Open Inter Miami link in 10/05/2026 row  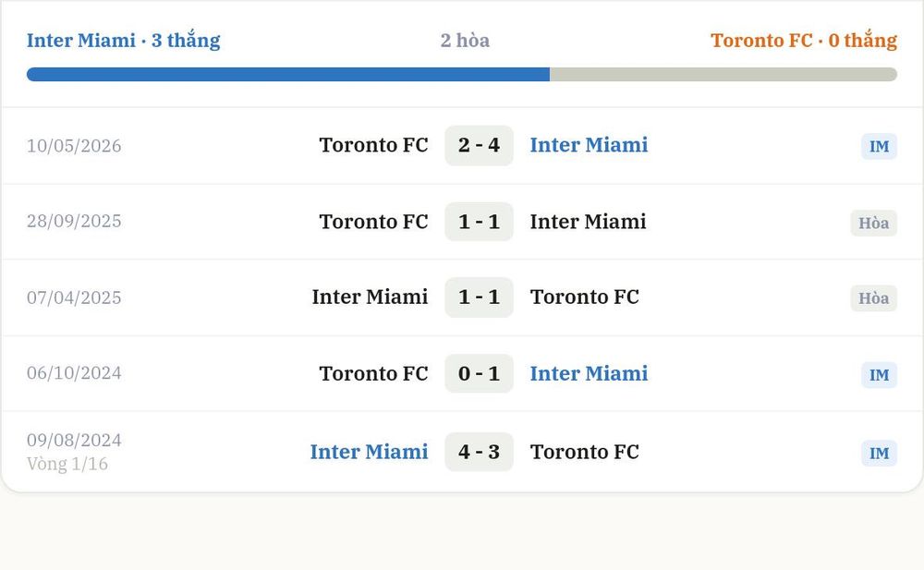click(x=589, y=145)
